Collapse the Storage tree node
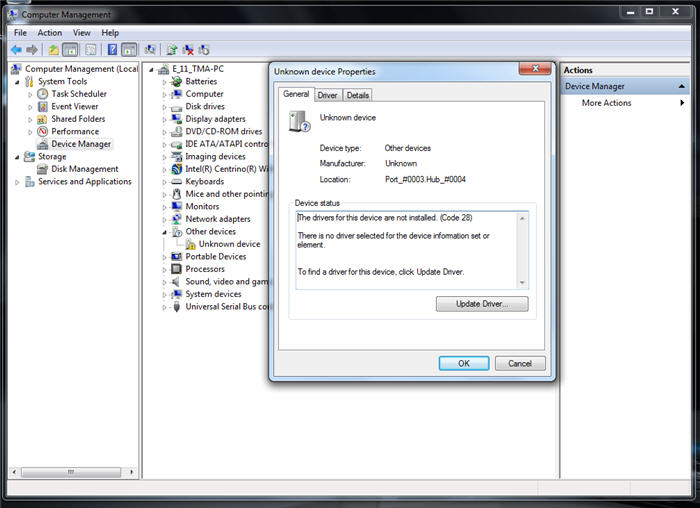The width and height of the screenshot is (700, 508). click(x=17, y=157)
